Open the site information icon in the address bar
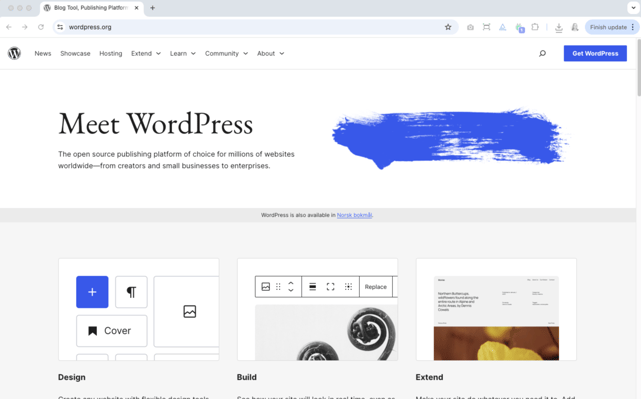The height and width of the screenshot is (399, 641). (x=60, y=27)
